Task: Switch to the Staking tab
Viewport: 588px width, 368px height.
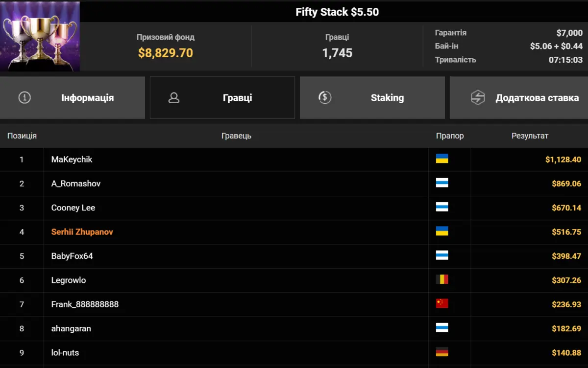Action: click(x=372, y=97)
